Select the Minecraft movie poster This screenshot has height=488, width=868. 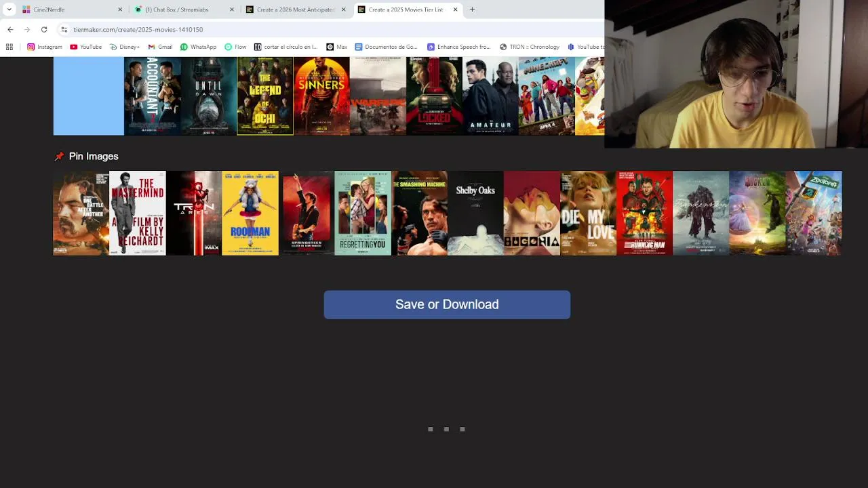[547, 96]
